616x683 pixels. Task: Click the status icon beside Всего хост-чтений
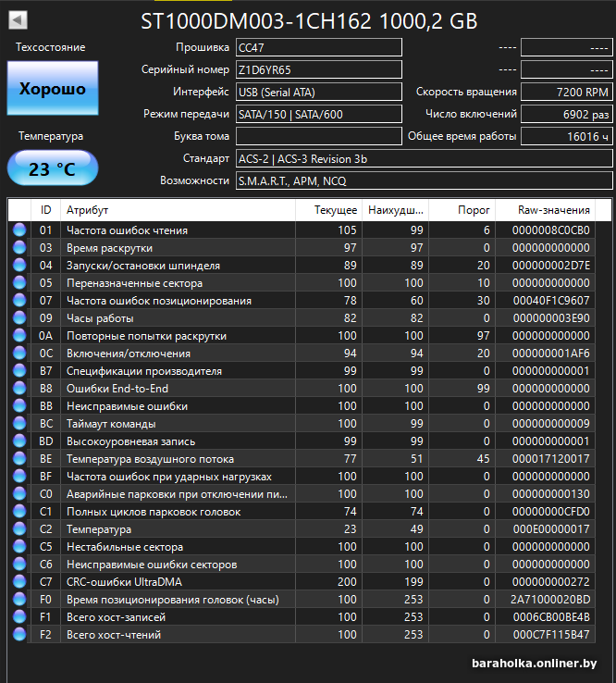pos(19,635)
